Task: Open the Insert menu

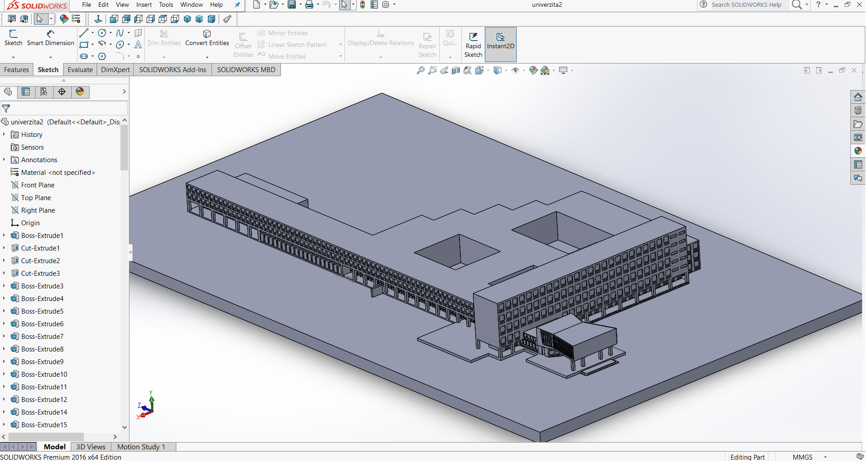Action: click(144, 5)
